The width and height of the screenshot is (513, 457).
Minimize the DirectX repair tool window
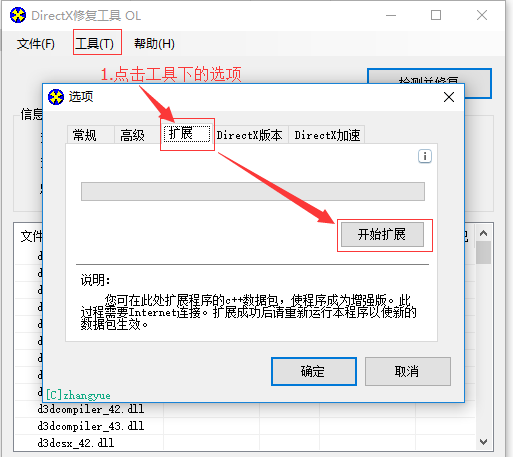[391, 15]
